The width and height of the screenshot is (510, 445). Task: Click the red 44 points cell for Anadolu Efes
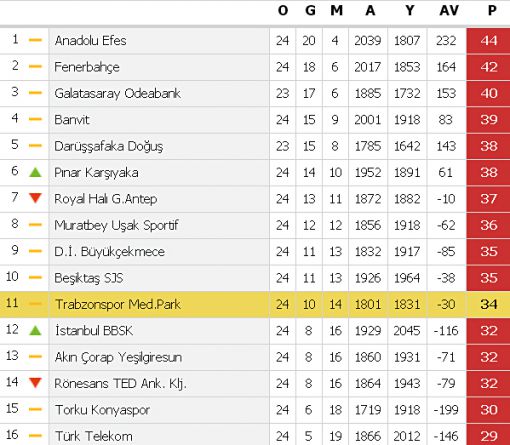pos(488,41)
